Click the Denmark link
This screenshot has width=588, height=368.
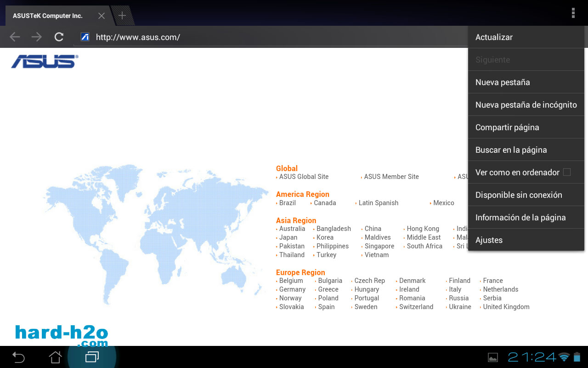tap(413, 281)
